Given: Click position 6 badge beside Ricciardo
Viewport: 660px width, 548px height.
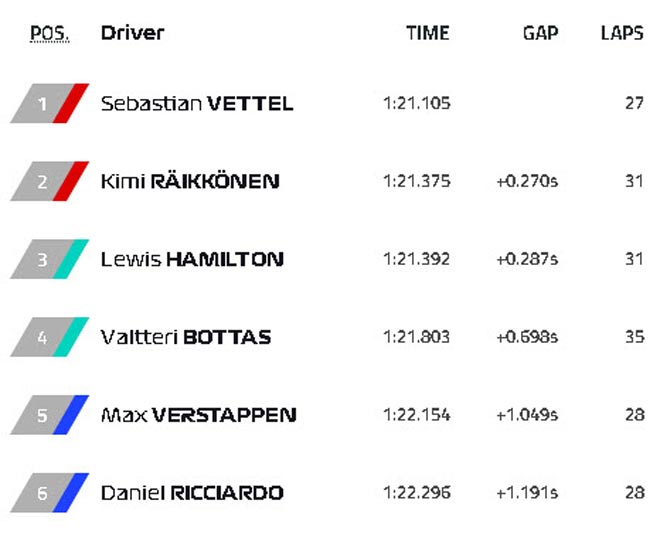Looking at the screenshot, I should 50,493.
